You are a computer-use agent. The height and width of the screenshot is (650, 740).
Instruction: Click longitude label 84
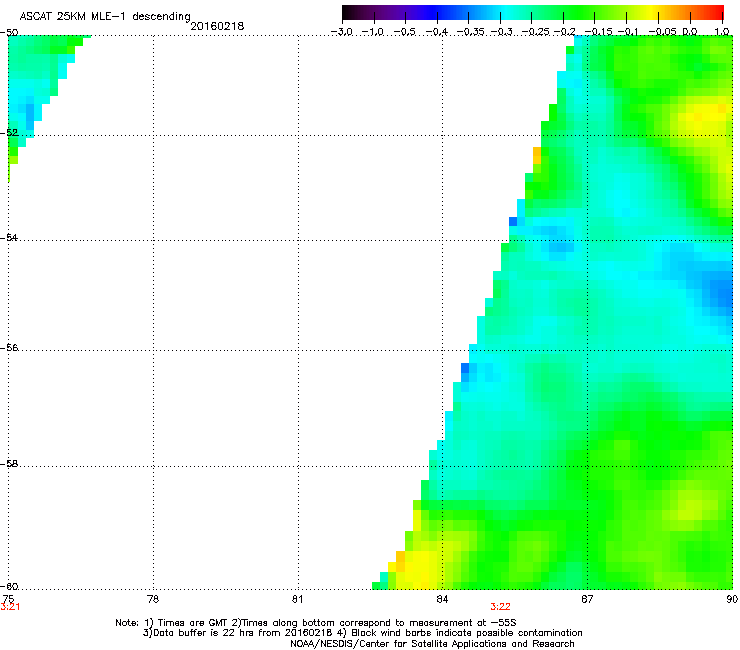coord(442,599)
